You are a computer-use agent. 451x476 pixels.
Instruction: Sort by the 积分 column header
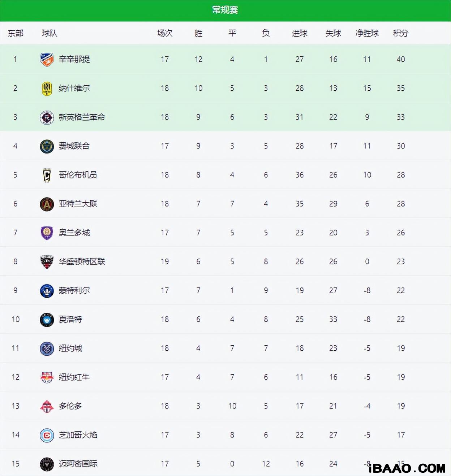401,33
